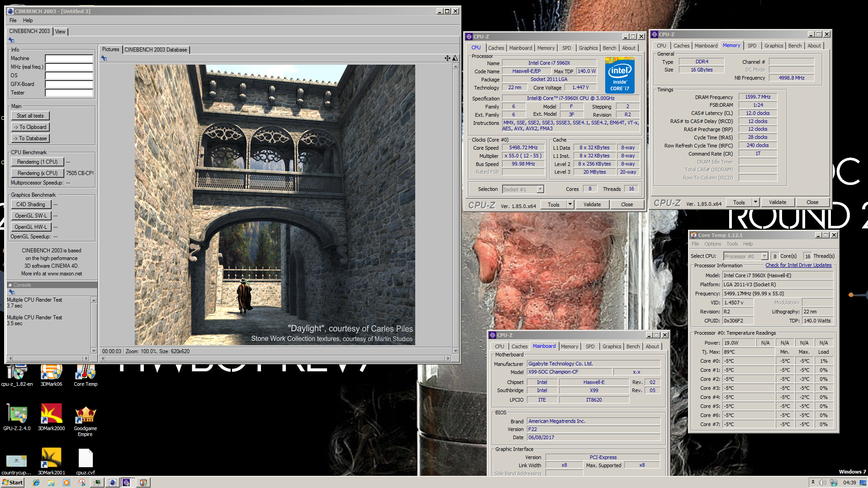Click the pin icon under CINEBENCH 2003 tab
This screenshot has width=868, height=488.
tap(11, 40)
